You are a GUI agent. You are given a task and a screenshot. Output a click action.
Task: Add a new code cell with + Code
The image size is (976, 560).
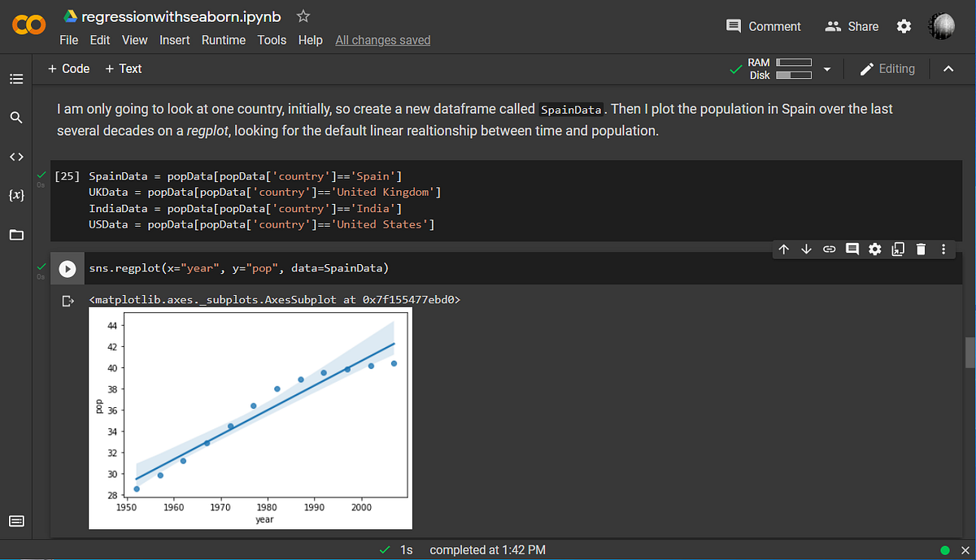[x=68, y=68]
